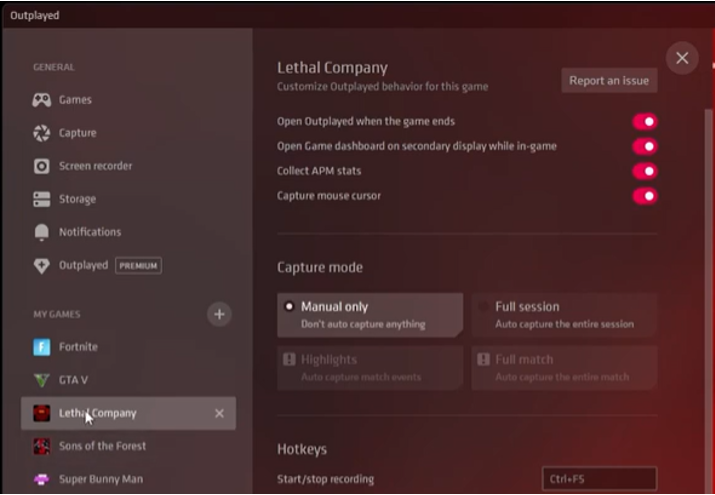Toggle Open Game dashboard on secondary display
Image resolution: width=715 pixels, height=495 pixels.
coord(644,146)
